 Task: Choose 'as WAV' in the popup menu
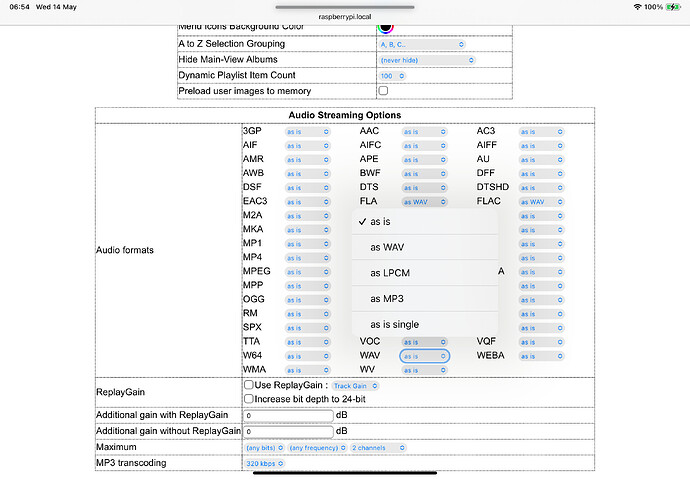click(425, 247)
